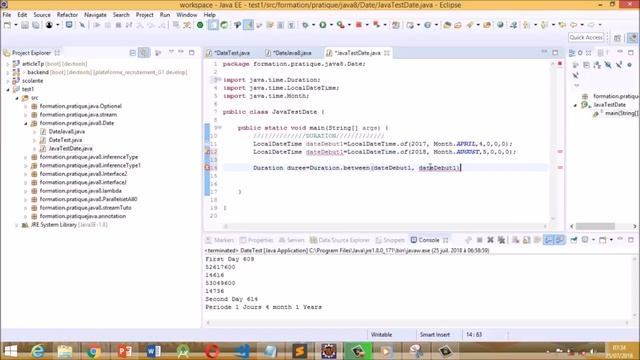Select JavaTestDate.java in Project Explorer
Viewport: 640px width, 360px height.
[x=71, y=149]
